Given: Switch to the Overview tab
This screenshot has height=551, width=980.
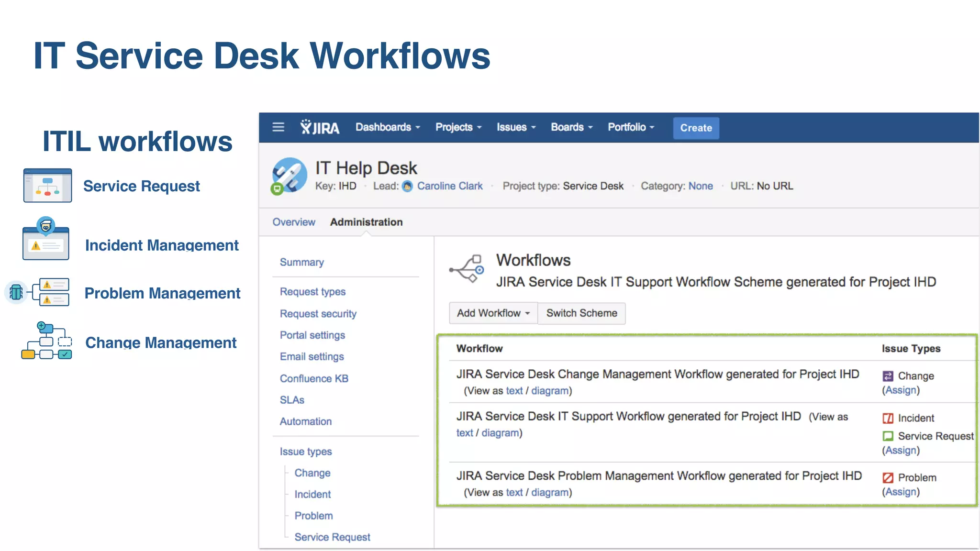Looking at the screenshot, I should [x=294, y=222].
